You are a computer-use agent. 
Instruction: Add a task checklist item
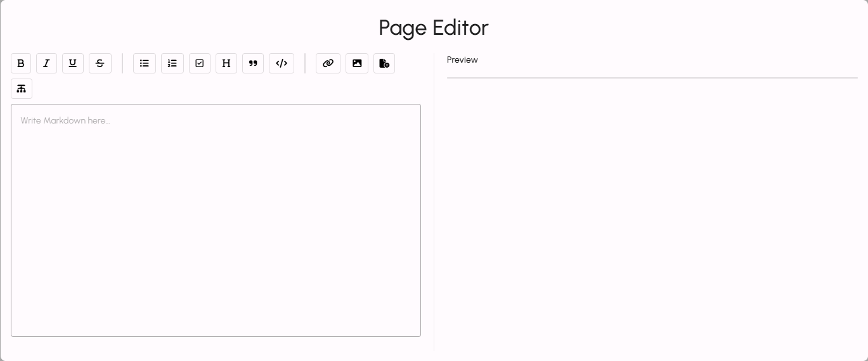click(x=200, y=63)
